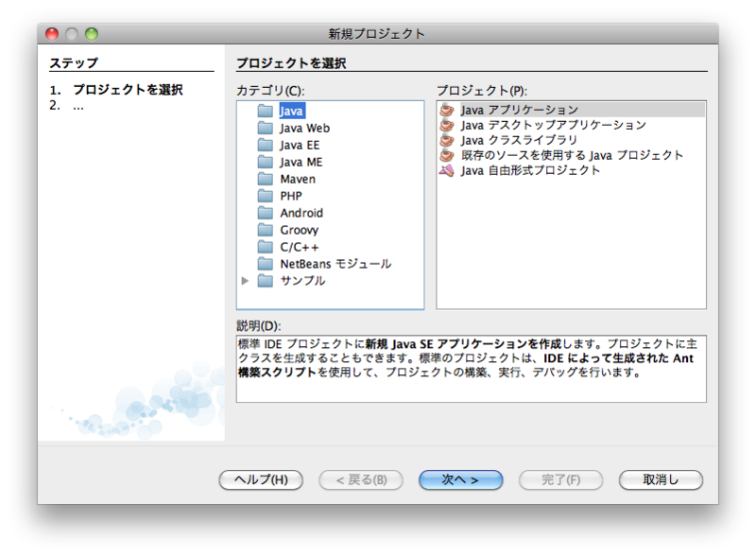756x556 pixels.
Task: Choose the NetBeans モジュール category
Action: pos(335,264)
